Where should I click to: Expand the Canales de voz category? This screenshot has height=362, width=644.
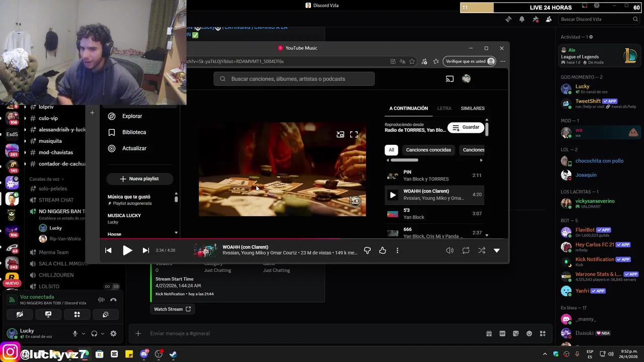[x=47, y=179]
